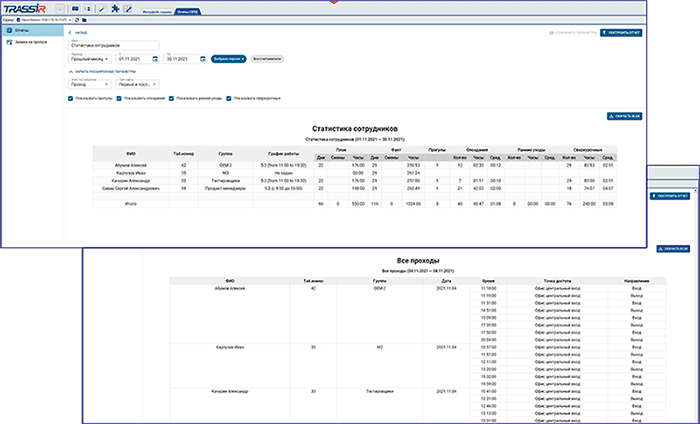This screenshot has height=424, width=700.
Task: Click the puzzle piece modules icon
Action: click(x=116, y=10)
